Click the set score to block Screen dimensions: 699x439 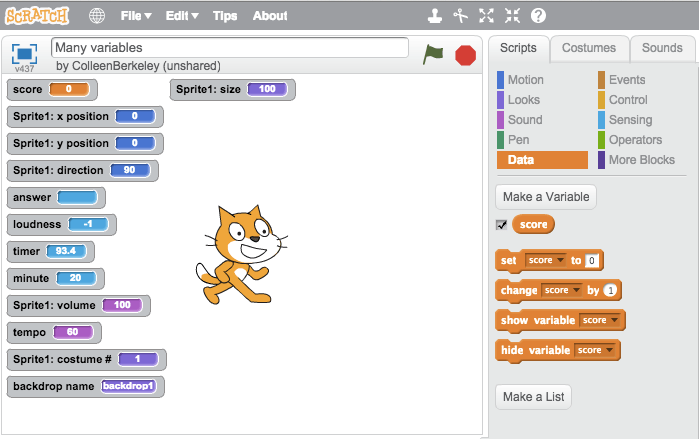549,261
